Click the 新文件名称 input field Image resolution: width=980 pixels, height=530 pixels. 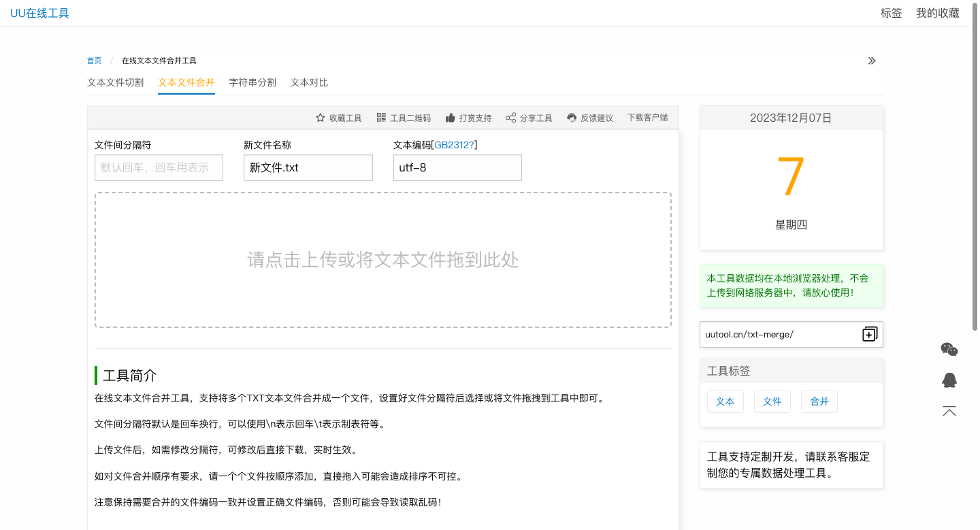[x=308, y=167]
